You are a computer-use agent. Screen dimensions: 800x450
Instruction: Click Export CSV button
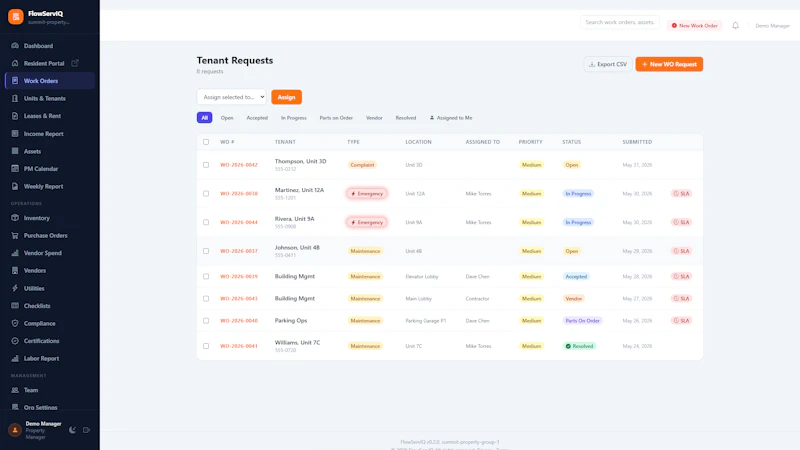pos(608,64)
